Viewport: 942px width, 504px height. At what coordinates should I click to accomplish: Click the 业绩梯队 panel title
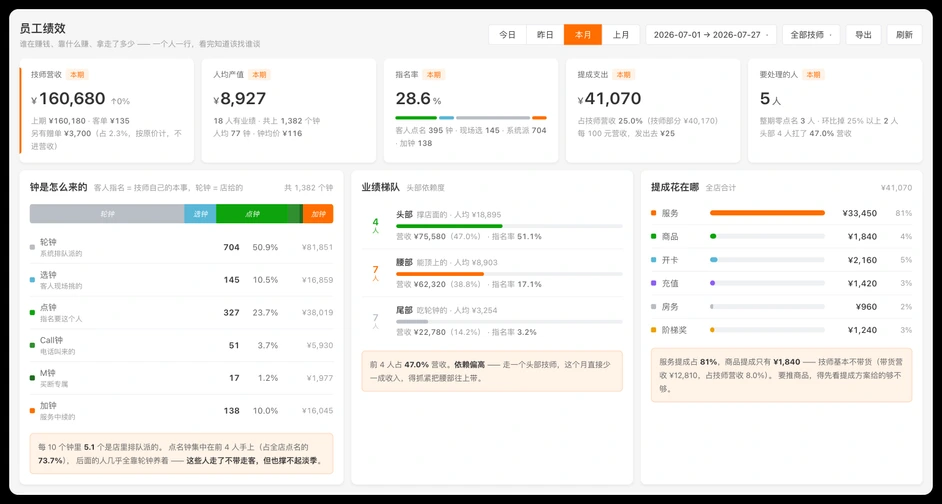click(x=380, y=187)
